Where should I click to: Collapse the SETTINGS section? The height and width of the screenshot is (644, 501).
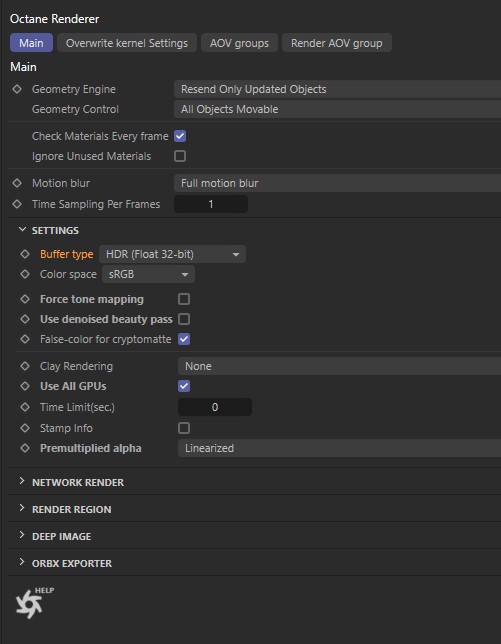coord(22,230)
